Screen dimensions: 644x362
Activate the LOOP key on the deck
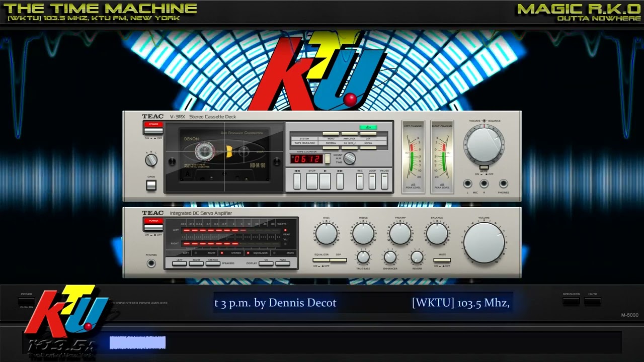(372, 181)
